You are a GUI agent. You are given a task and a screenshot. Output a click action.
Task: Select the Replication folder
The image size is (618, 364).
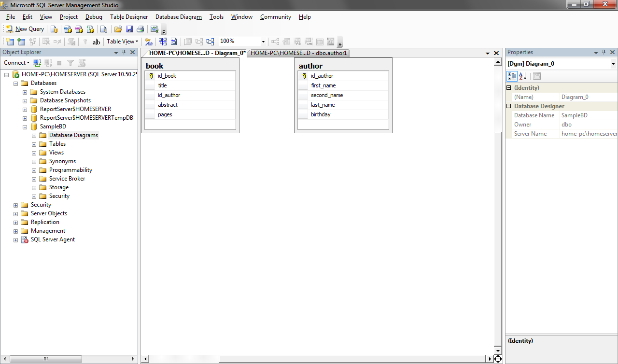(x=45, y=222)
